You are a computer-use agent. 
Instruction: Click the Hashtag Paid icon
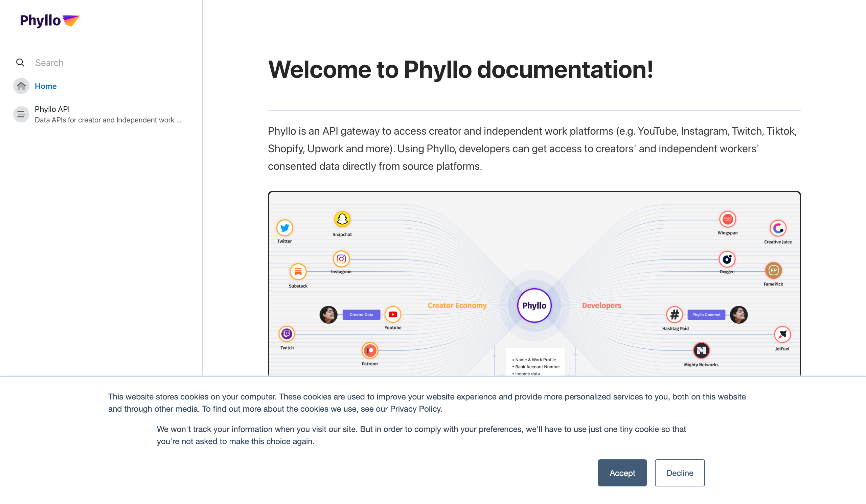tap(675, 315)
